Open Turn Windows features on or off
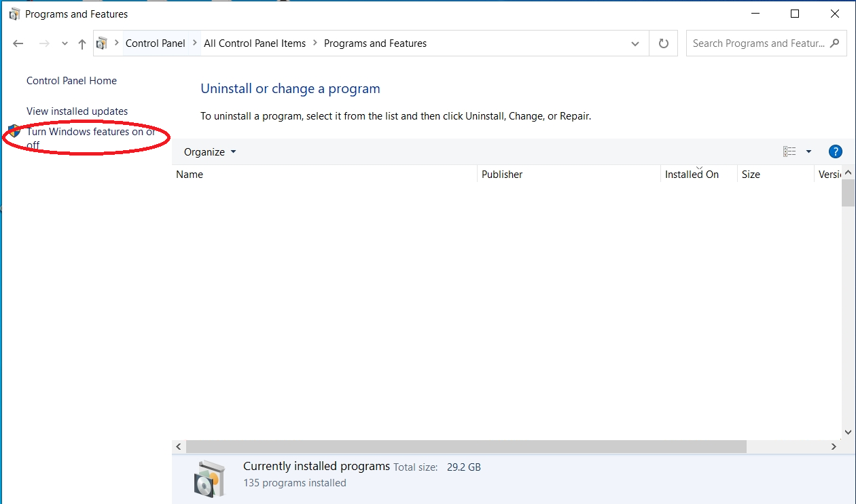The image size is (856, 504). click(90, 138)
